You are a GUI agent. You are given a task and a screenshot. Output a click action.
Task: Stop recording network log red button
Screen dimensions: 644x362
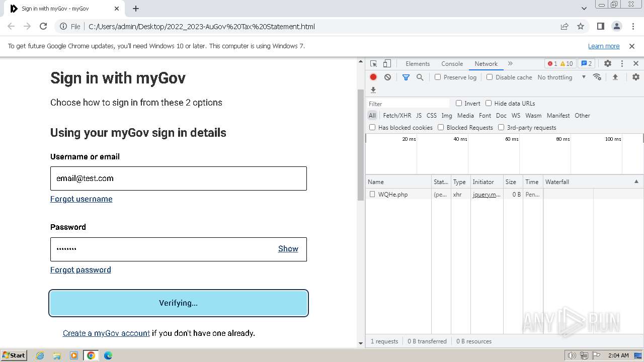tap(373, 77)
